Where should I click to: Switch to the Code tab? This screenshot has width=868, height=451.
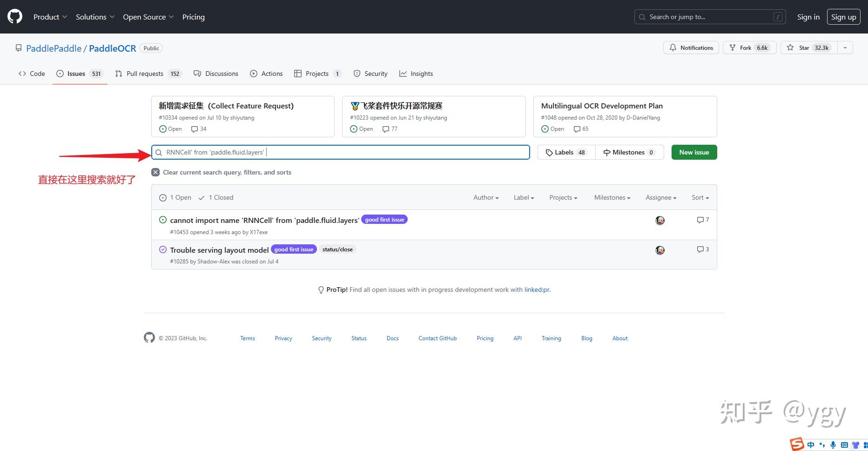tap(32, 74)
